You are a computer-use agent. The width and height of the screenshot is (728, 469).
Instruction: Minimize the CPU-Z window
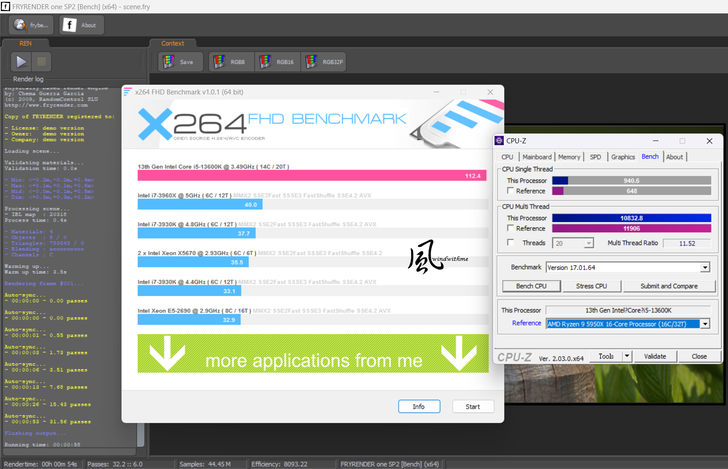click(655, 141)
